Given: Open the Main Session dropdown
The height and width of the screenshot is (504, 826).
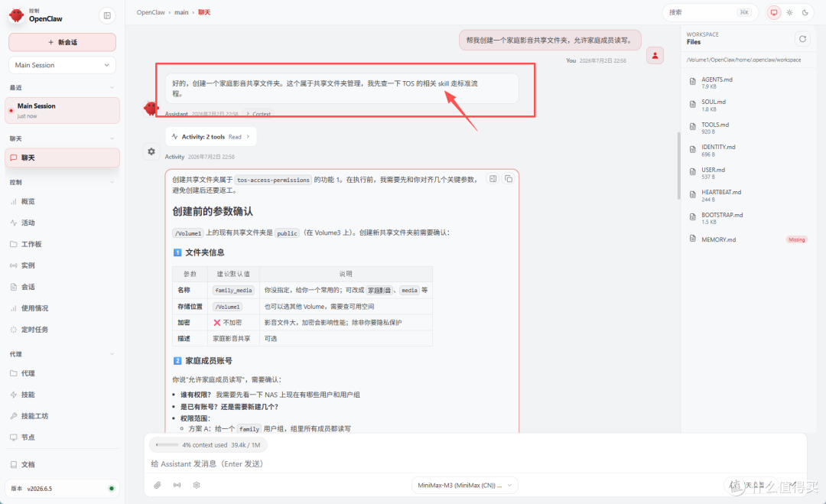Looking at the screenshot, I should 62,65.
